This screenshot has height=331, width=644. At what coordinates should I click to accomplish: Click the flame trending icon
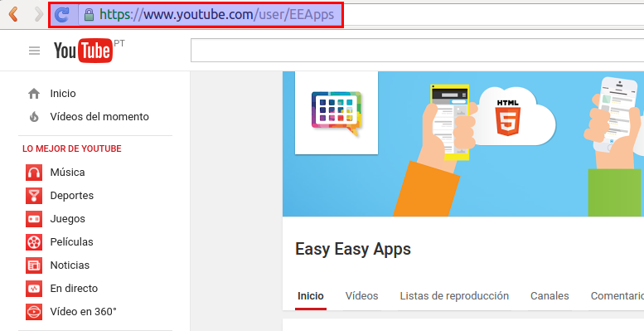point(34,117)
